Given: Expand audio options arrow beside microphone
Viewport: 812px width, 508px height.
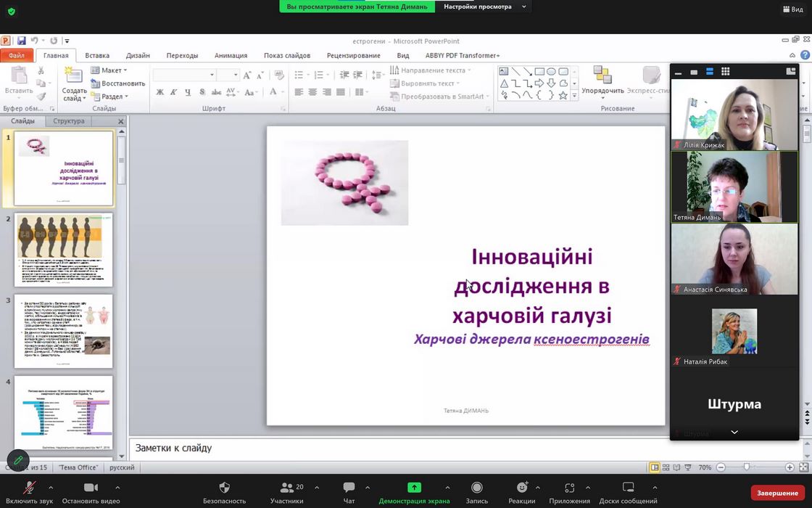Looking at the screenshot, I should pos(51,487).
